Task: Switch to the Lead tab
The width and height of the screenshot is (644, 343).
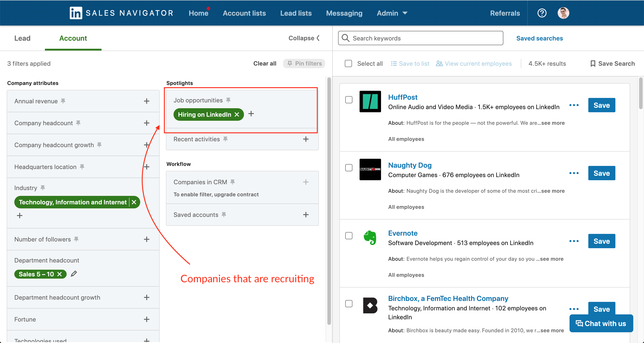Action: pyautogui.click(x=23, y=38)
